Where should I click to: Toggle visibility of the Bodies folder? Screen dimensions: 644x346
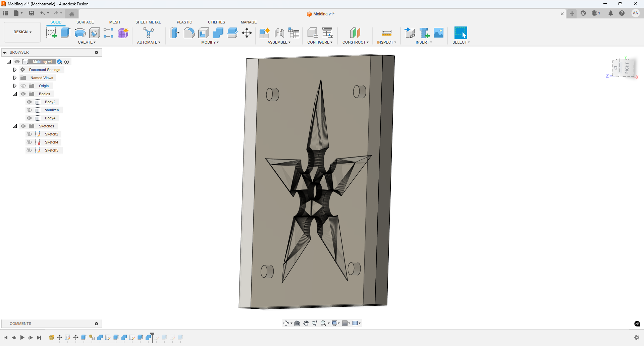tap(23, 94)
